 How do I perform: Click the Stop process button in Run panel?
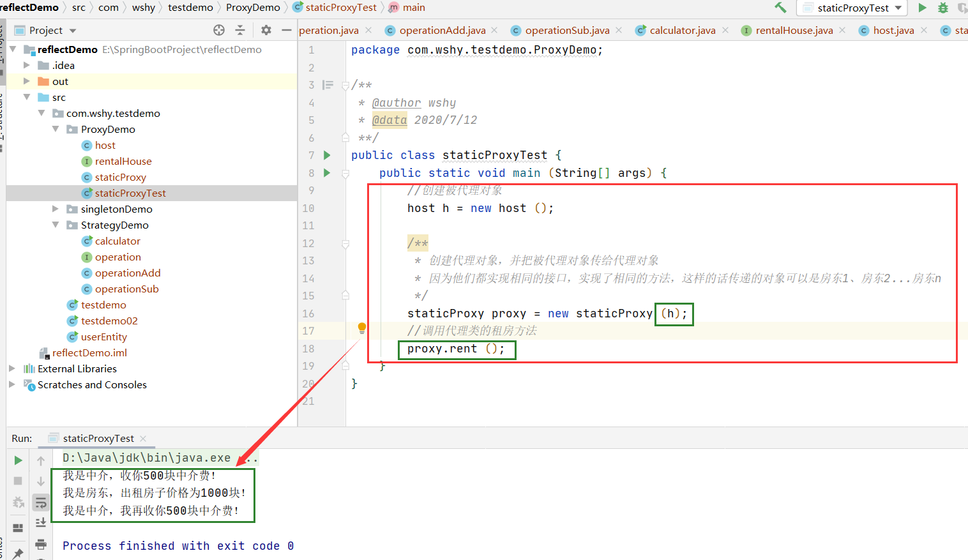click(x=18, y=481)
